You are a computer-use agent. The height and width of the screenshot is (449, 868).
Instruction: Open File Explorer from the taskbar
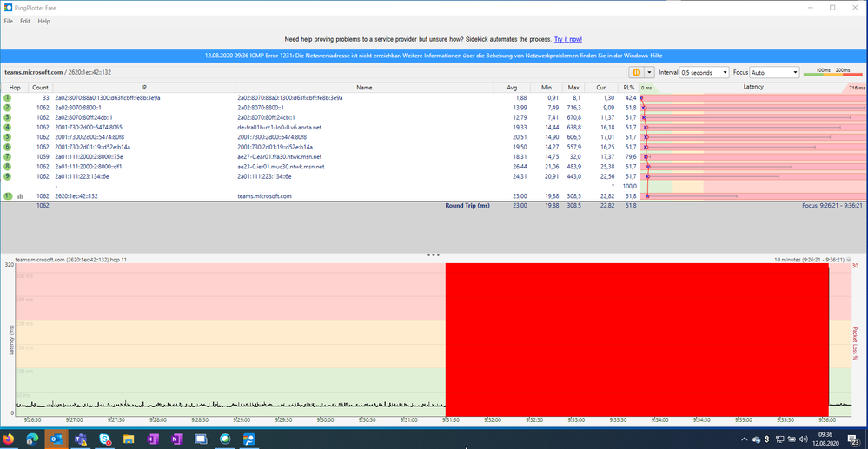coord(129,439)
